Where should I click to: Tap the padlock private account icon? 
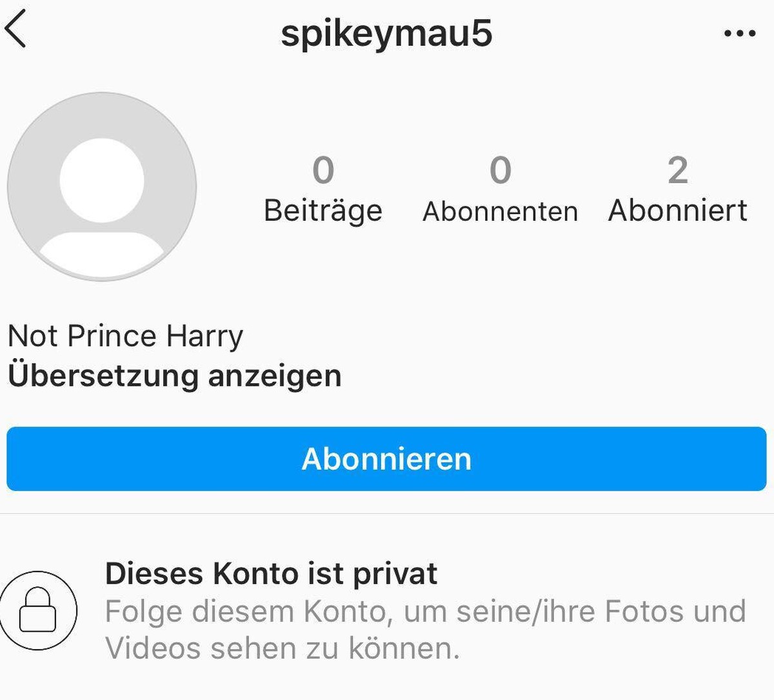click(x=38, y=609)
